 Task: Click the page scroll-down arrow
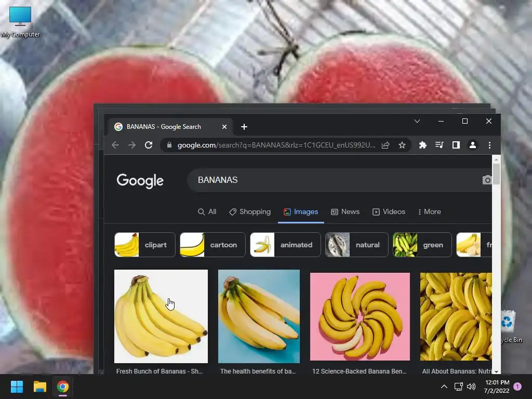496,371
